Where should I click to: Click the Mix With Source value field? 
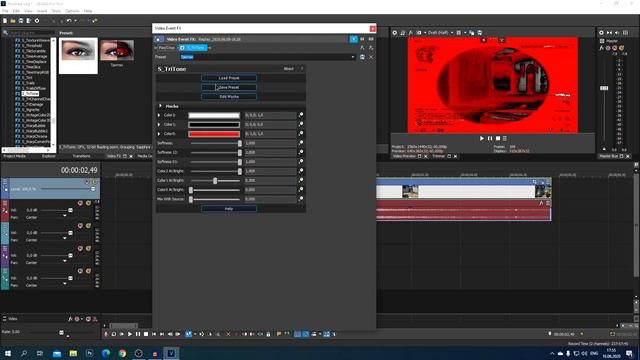270,199
